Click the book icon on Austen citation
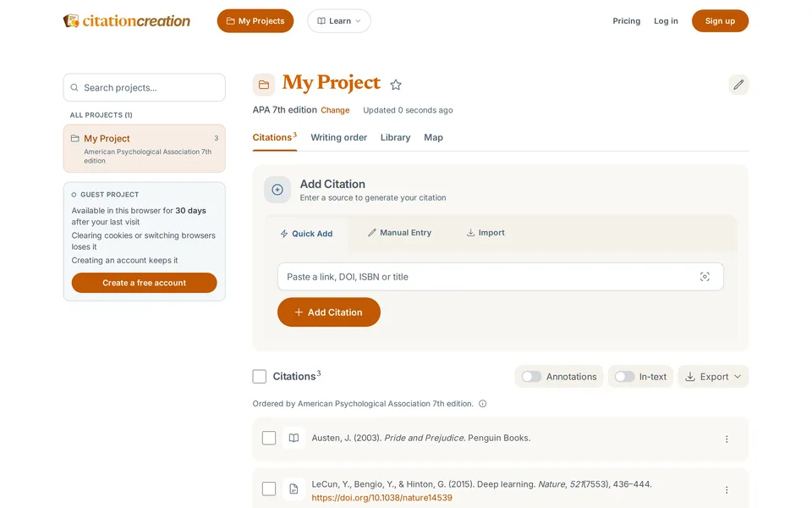This screenshot has width=812, height=508. pyautogui.click(x=294, y=438)
